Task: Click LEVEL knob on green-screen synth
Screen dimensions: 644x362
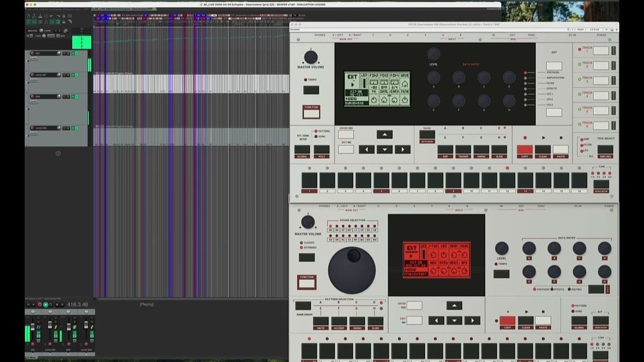Action: (434, 54)
